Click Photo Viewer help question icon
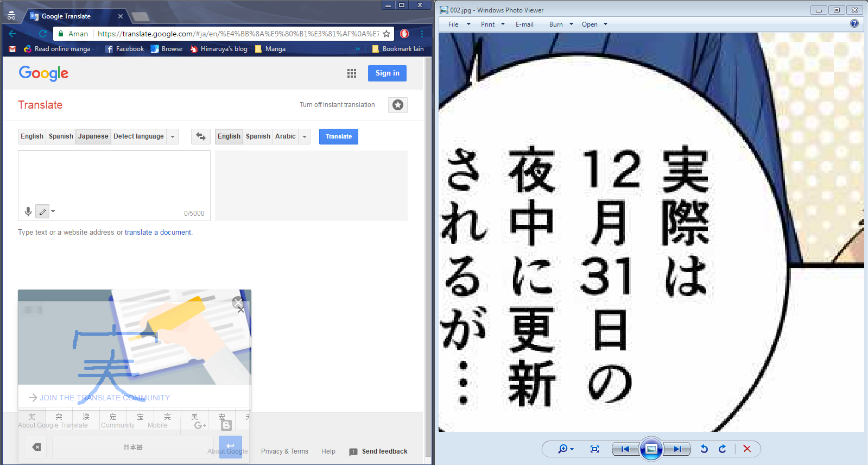The height and width of the screenshot is (465, 868). click(854, 23)
